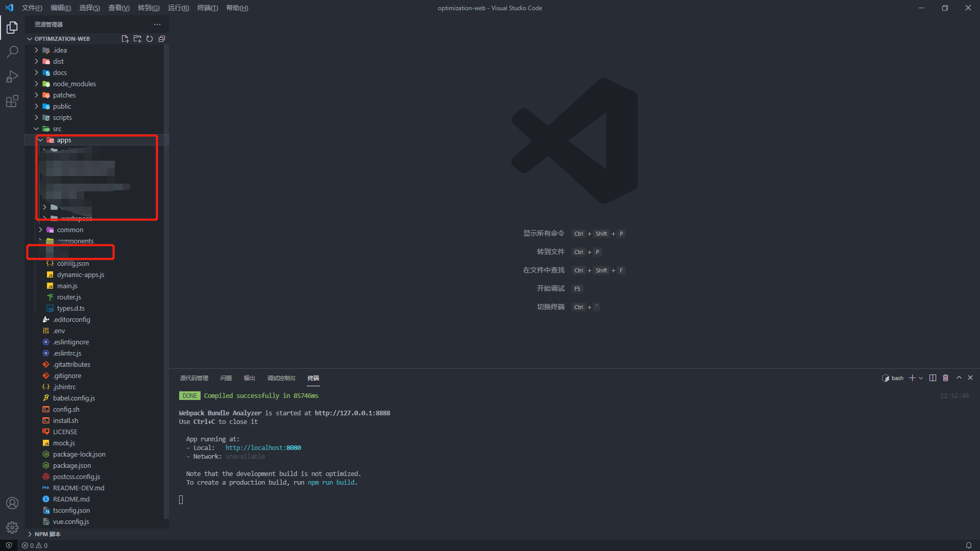Screen dimensions: 980x551
Task: Open the Manage gear icon
Action: tap(12, 528)
